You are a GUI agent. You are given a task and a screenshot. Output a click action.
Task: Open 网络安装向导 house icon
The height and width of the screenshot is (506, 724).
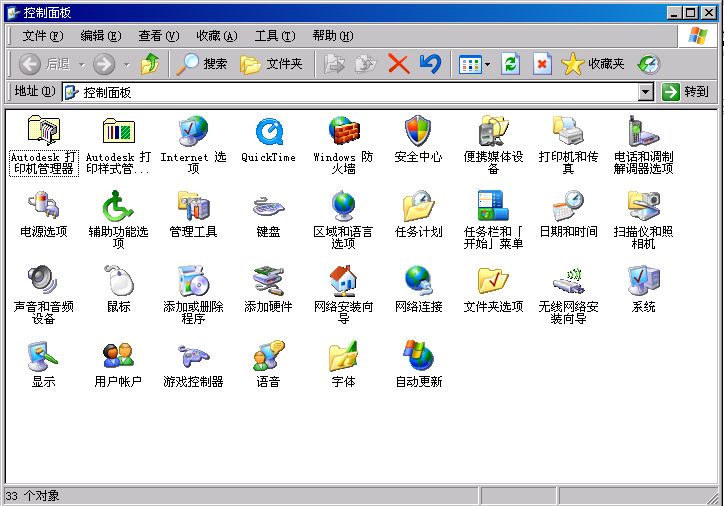coord(344,280)
